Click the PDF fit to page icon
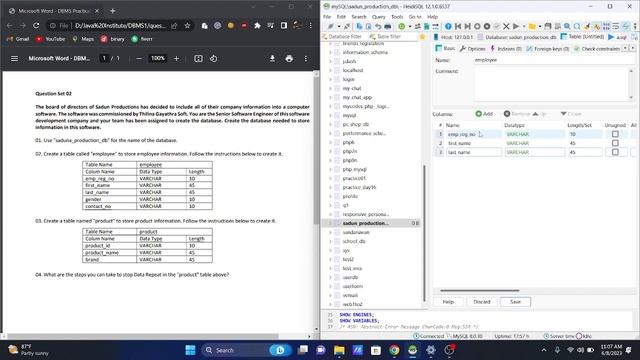The width and height of the screenshot is (640, 360). pos(198,58)
